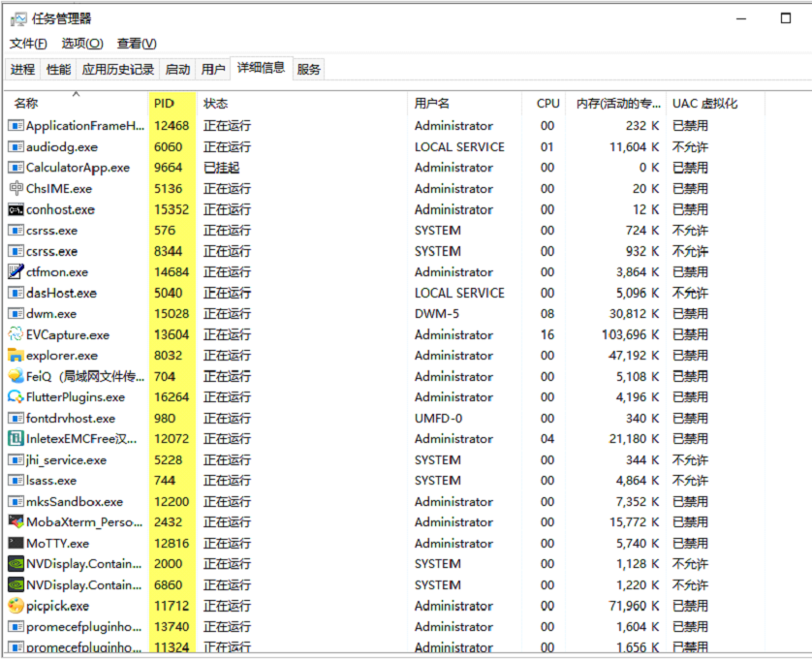Switch to the 性能 tab
Viewport: 812px width, 661px height.
pyautogui.click(x=58, y=70)
